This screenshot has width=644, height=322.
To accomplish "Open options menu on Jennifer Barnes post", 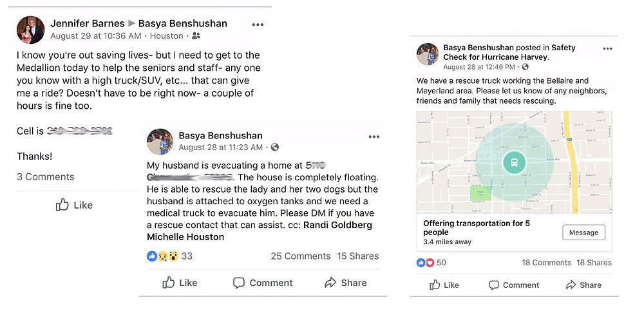I will pos(258,24).
